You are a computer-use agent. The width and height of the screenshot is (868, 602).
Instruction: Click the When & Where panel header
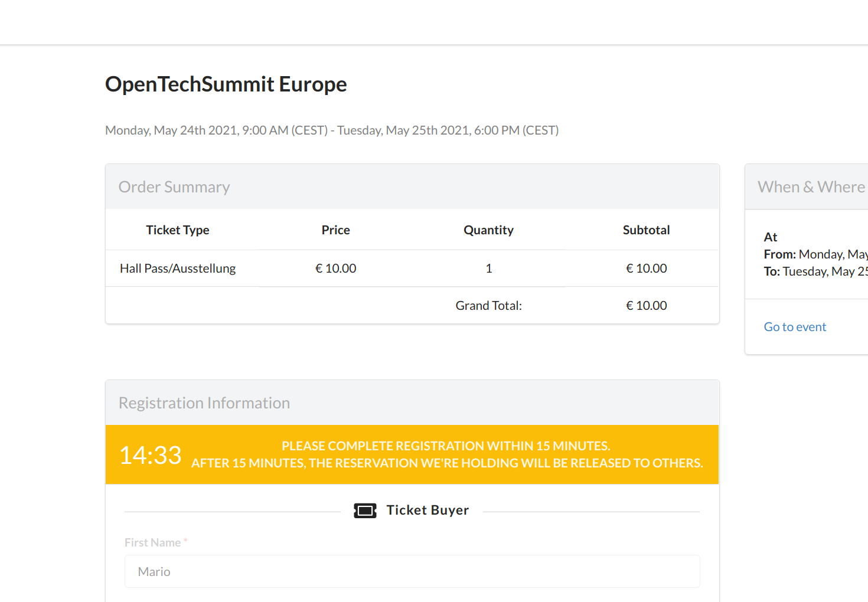point(807,187)
